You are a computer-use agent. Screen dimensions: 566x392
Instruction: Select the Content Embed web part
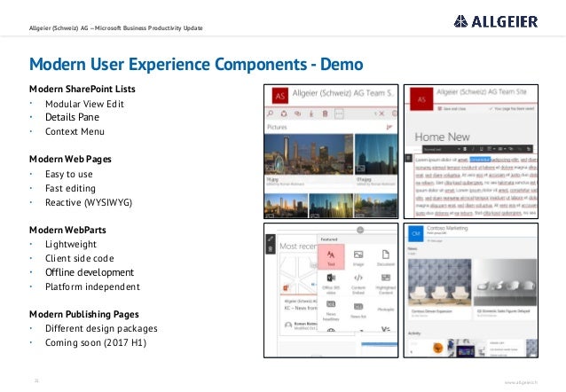[x=358, y=284]
